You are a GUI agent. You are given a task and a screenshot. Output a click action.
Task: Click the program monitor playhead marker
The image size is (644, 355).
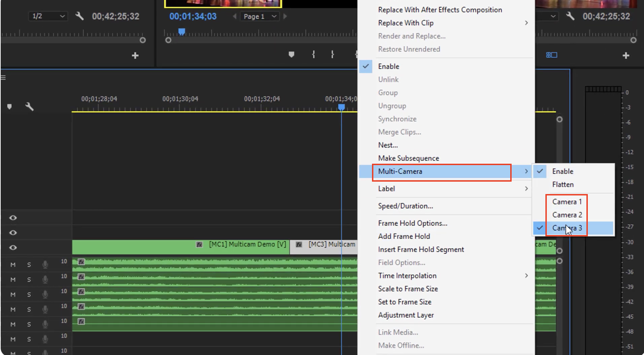click(182, 32)
